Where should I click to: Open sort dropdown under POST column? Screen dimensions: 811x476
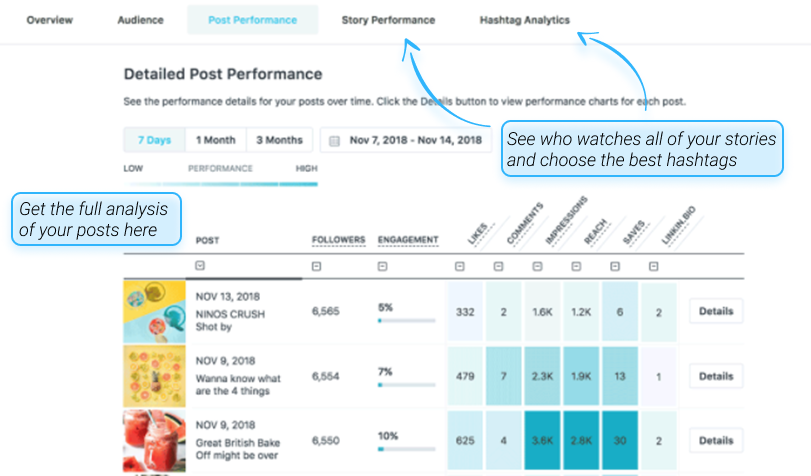click(x=200, y=265)
